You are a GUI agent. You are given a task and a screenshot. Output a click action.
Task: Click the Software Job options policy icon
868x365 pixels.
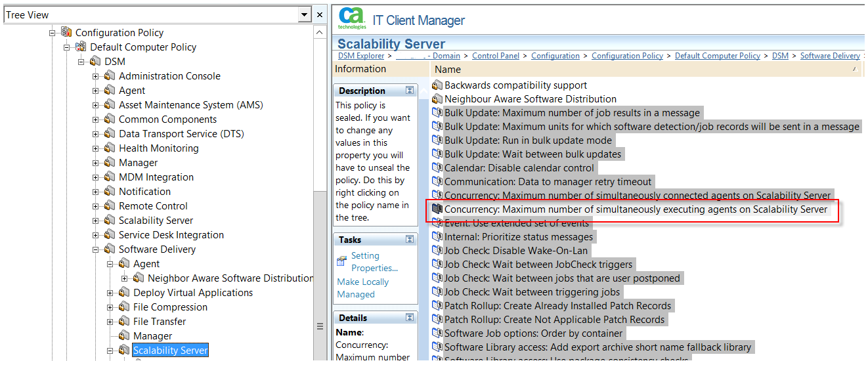pos(437,333)
